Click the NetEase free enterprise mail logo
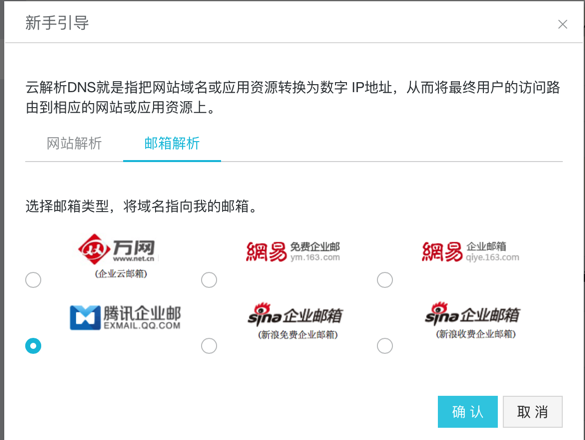Screen dimensions: 585x440 click(293, 252)
